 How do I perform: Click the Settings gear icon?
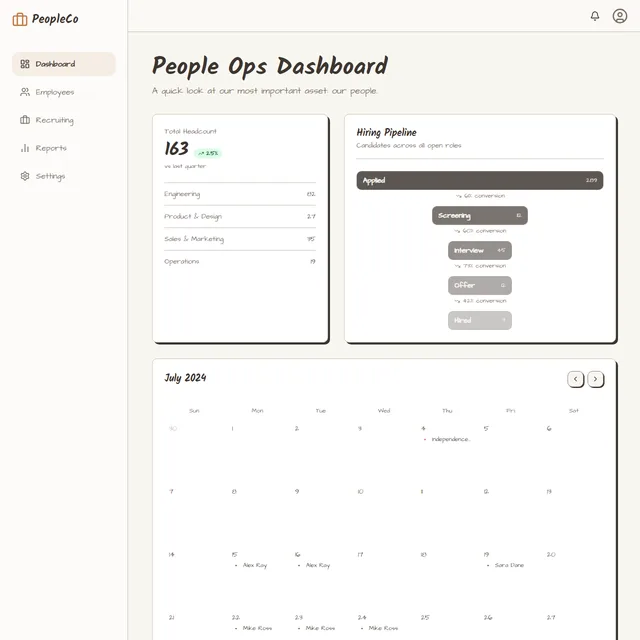pos(25,176)
